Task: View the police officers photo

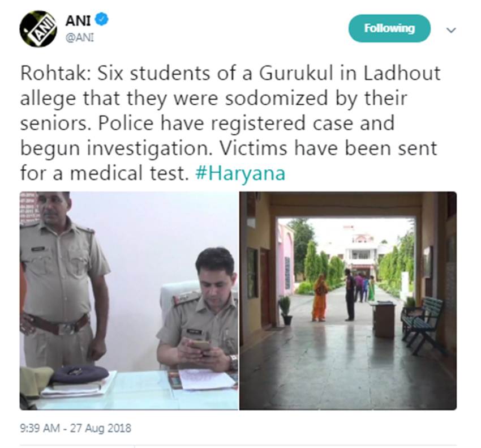Action: click(x=129, y=301)
